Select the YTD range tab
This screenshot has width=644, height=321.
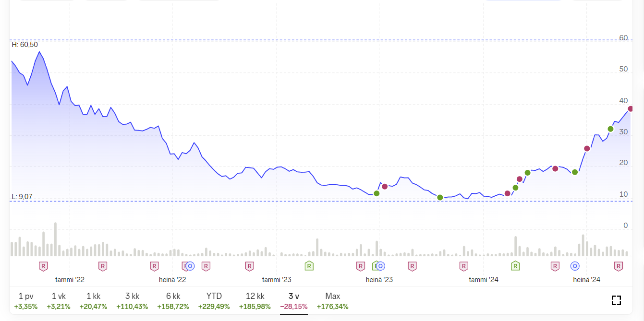click(x=214, y=301)
